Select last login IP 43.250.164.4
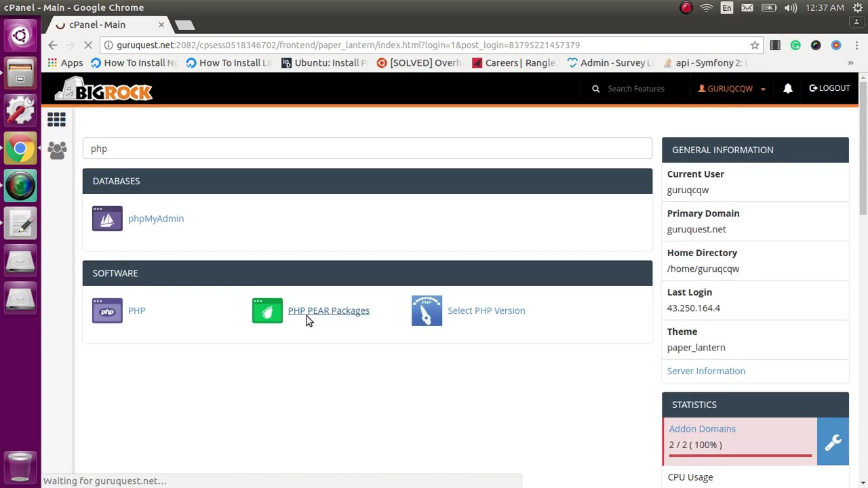 (x=694, y=308)
